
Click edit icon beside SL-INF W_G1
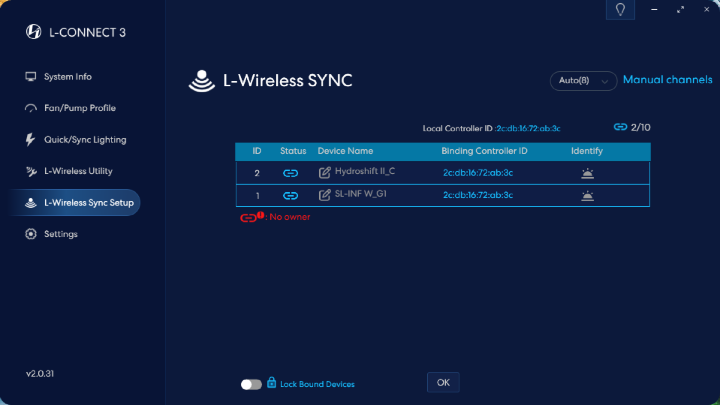click(x=325, y=196)
